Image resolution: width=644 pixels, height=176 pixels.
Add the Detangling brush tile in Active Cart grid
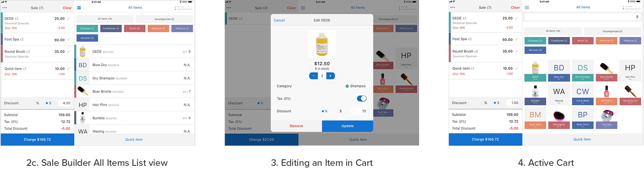(x=559, y=118)
